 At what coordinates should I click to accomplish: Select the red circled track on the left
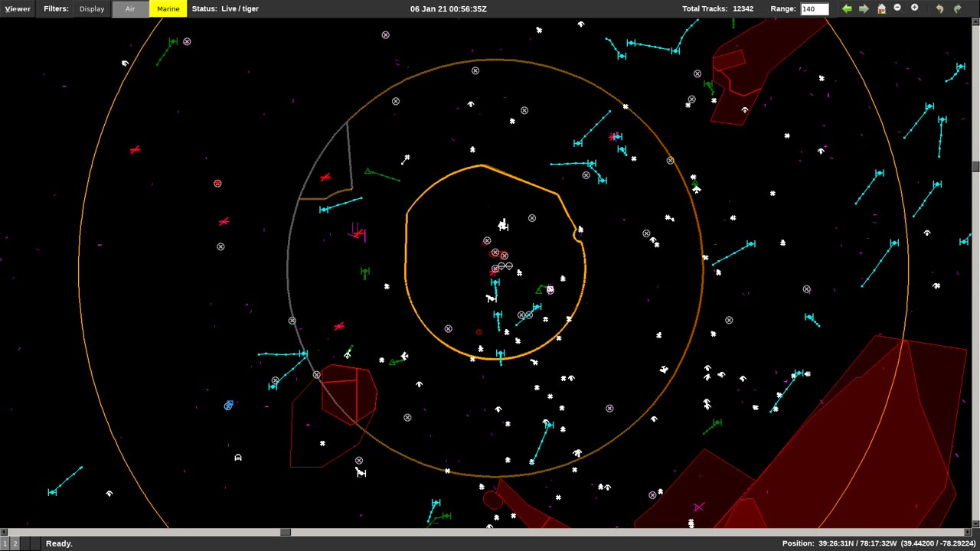pyautogui.click(x=217, y=184)
